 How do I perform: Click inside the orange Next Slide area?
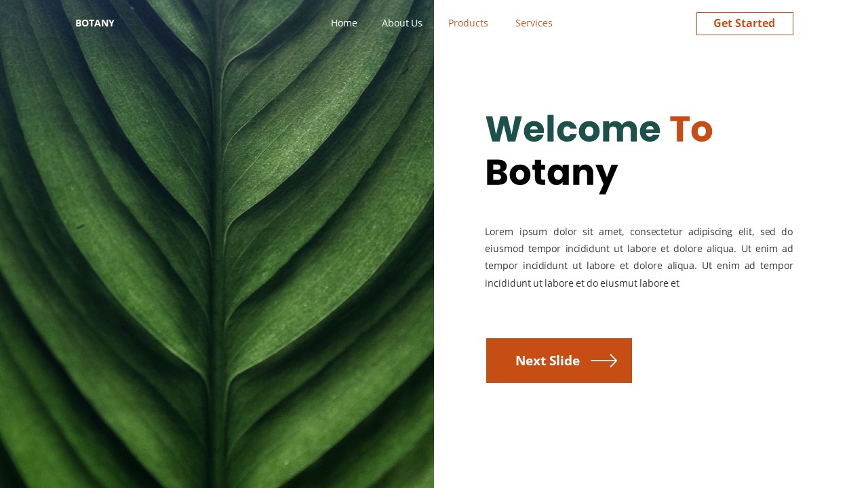click(547, 361)
